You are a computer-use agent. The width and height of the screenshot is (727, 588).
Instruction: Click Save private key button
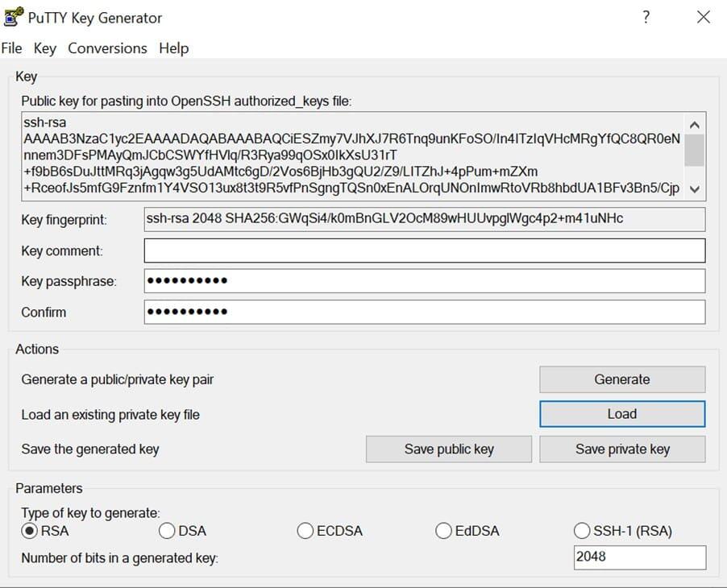[x=621, y=449]
